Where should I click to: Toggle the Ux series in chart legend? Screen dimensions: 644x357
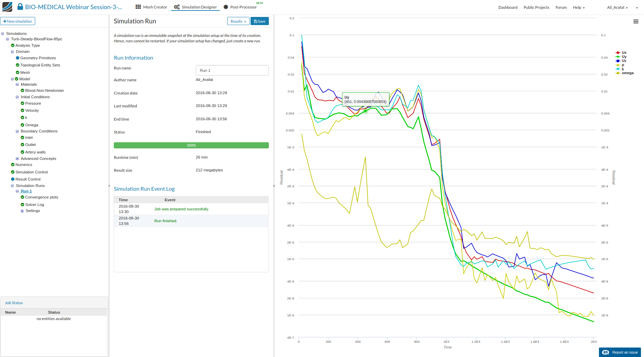pos(624,52)
